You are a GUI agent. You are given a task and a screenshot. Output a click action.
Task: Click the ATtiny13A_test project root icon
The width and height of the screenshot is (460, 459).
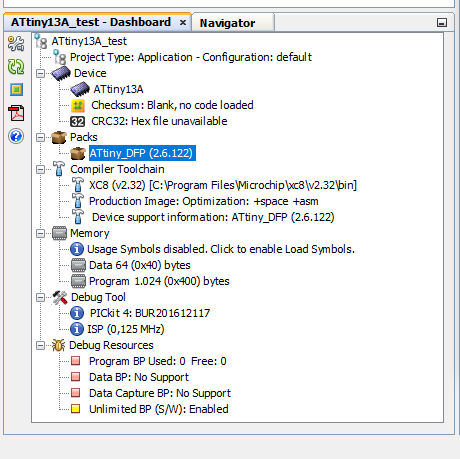point(41,41)
